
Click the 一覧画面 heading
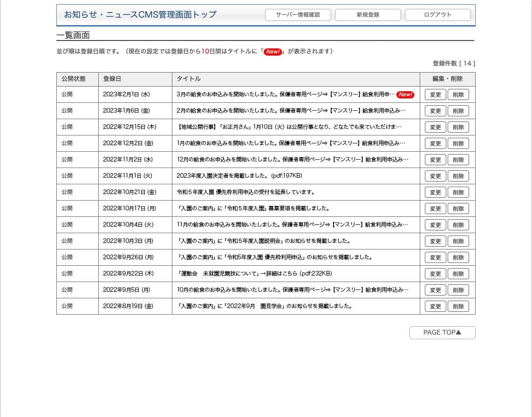tap(73, 35)
